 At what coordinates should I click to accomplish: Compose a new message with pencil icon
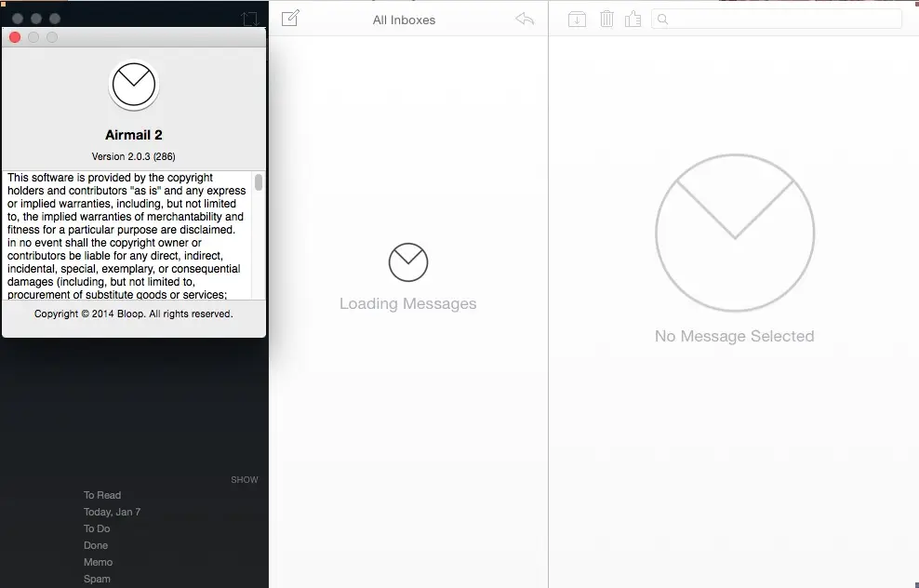tap(291, 19)
